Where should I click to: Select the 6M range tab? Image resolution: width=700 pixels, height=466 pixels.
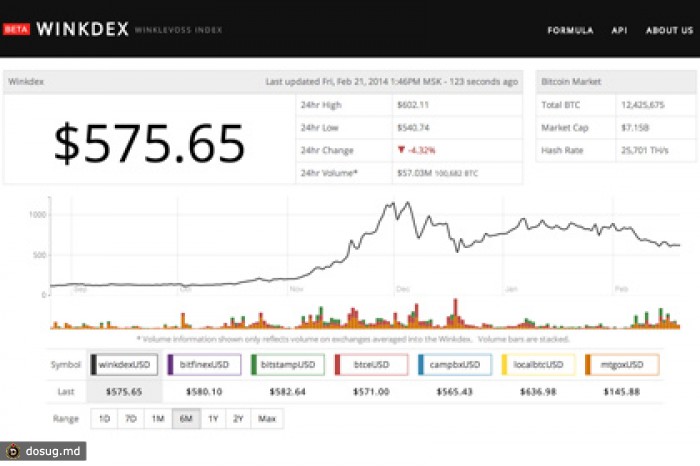coord(186,419)
